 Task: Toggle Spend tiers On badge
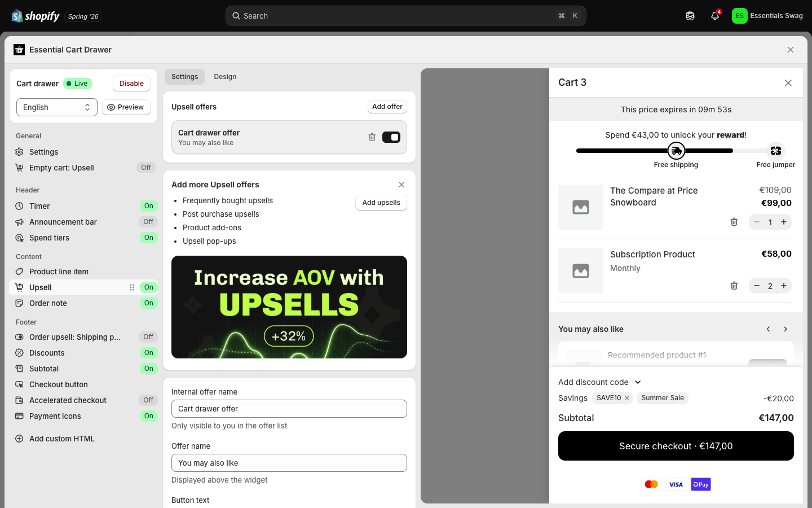pos(148,238)
